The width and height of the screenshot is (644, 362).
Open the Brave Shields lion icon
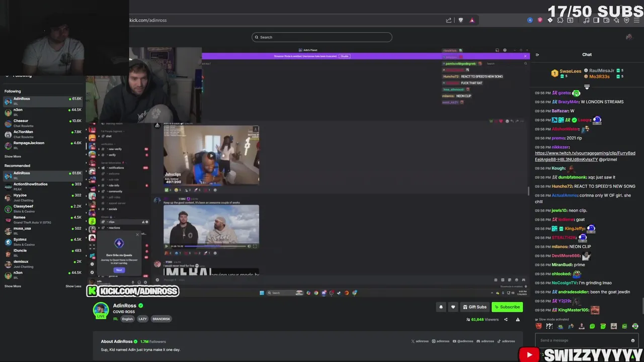[460, 20]
